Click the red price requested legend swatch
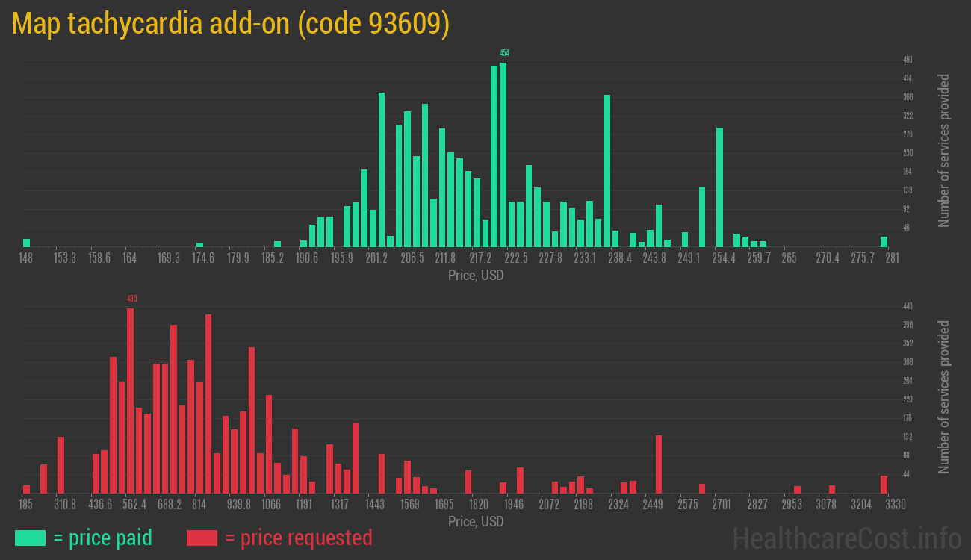This screenshot has width=971, height=560. (x=202, y=538)
